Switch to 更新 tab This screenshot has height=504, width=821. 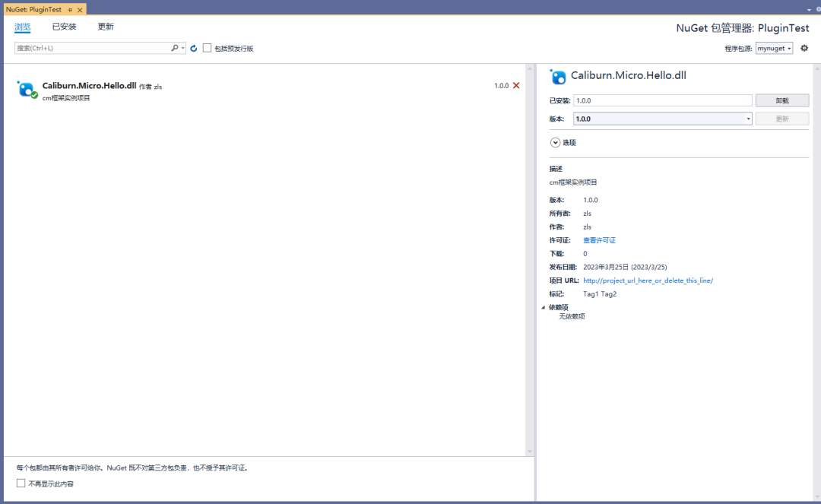coord(105,27)
